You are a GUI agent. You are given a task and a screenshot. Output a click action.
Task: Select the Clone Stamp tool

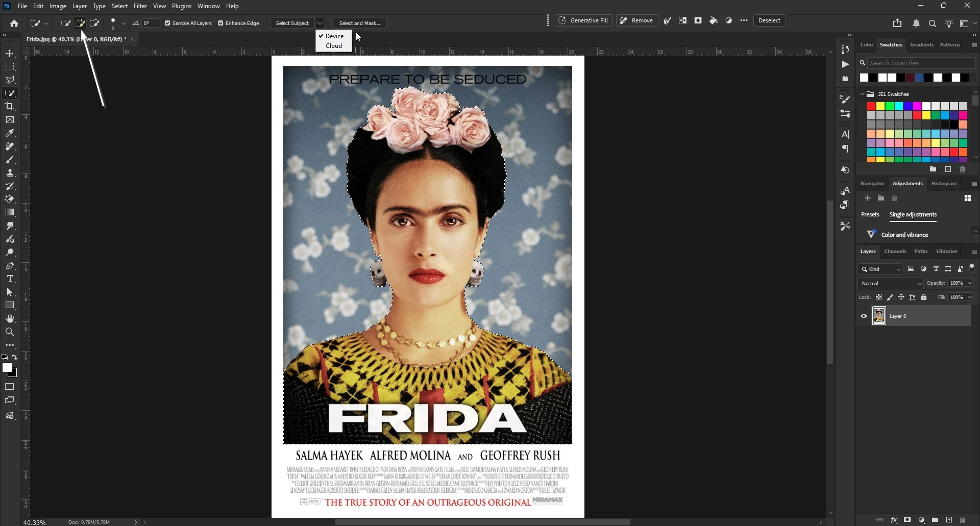pos(10,173)
